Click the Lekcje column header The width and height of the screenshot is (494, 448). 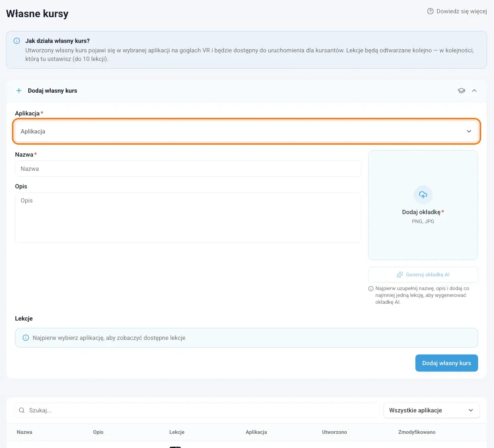pos(177,432)
